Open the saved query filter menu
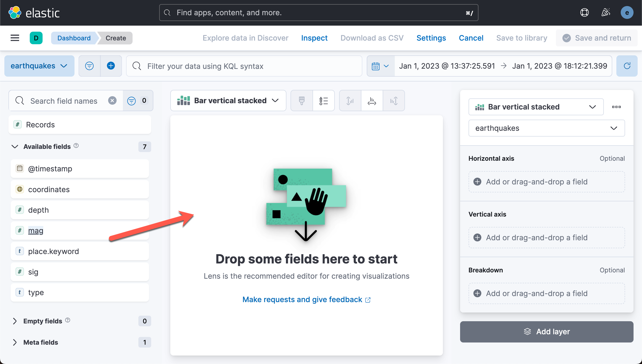This screenshot has width=642, height=364. (89, 66)
